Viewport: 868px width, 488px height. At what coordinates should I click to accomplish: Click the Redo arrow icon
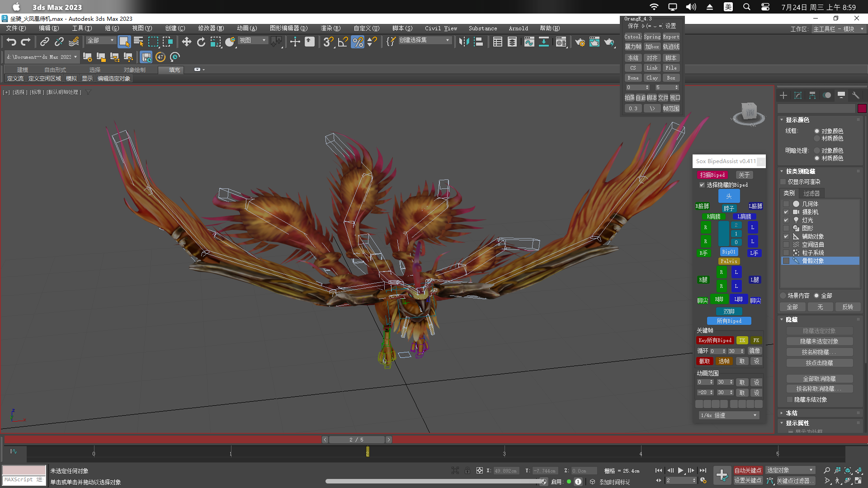[26, 42]
